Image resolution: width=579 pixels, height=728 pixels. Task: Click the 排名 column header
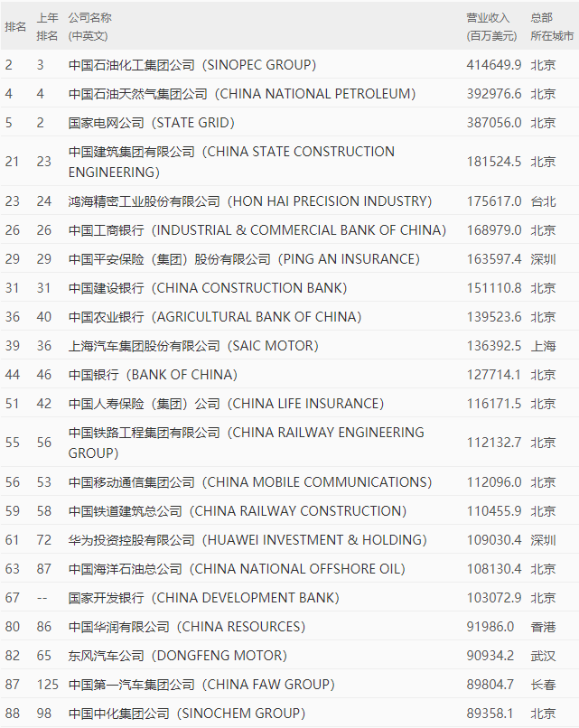coord(15,27)
